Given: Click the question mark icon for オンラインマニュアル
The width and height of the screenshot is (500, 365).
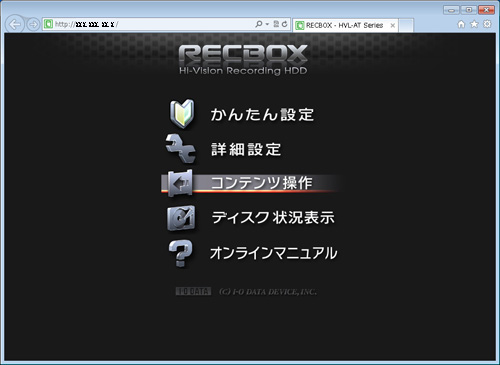Looking at the screenshot, I should [180, 253].
